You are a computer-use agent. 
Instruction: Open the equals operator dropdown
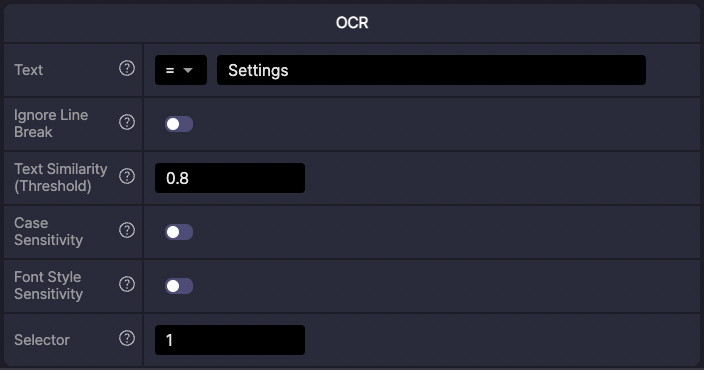tap(181, 70)
